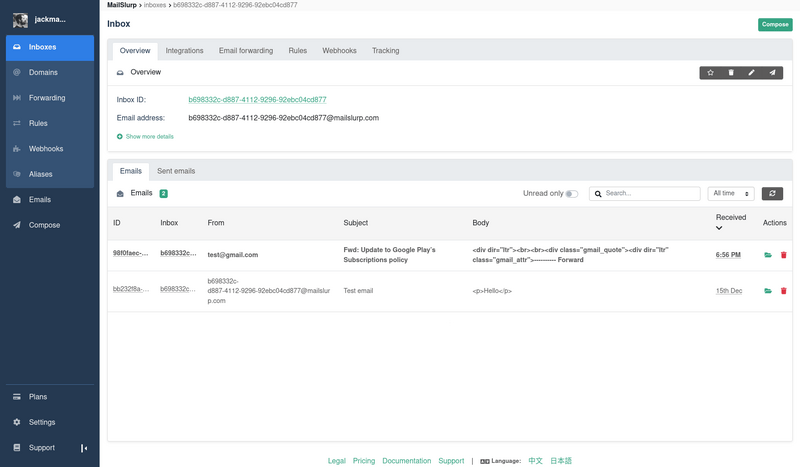The width and height of the screenshot is (800, 467).
Task: Open the All time date range dropdown
Action: pos(731,193)
